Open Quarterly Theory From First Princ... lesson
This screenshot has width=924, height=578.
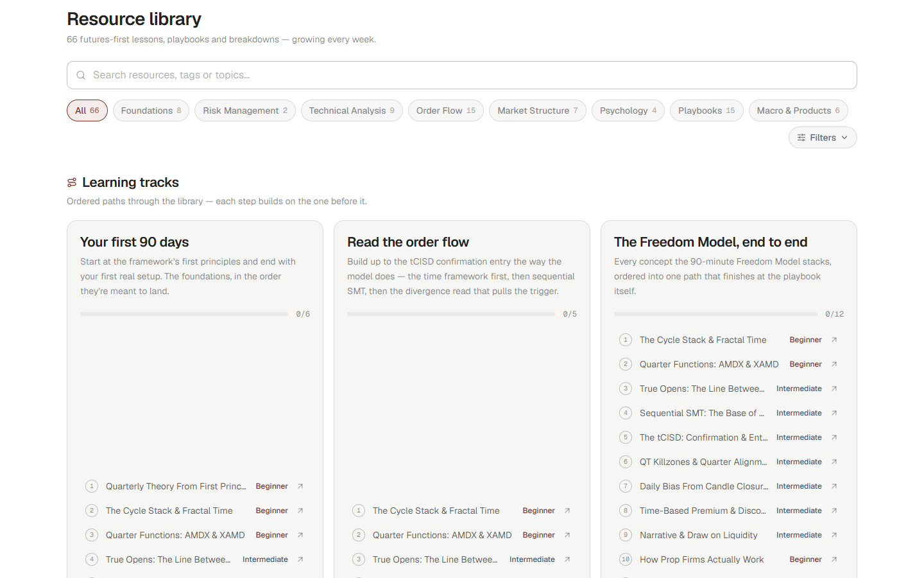pyautogui.click(x=195, y=486)
